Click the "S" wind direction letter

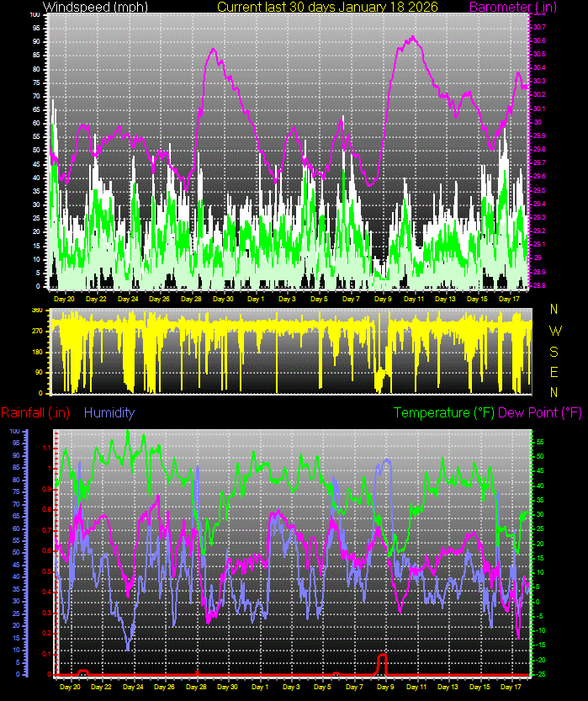554,351
